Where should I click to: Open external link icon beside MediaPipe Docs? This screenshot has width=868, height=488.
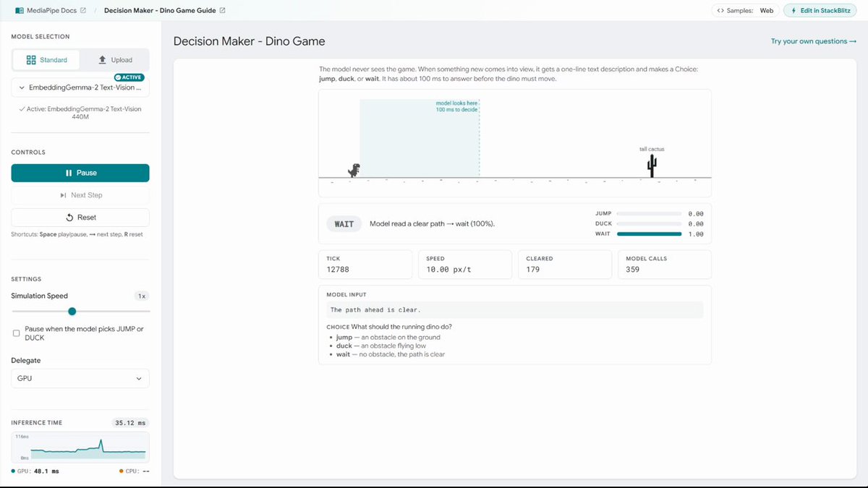(x=83, y=11)
